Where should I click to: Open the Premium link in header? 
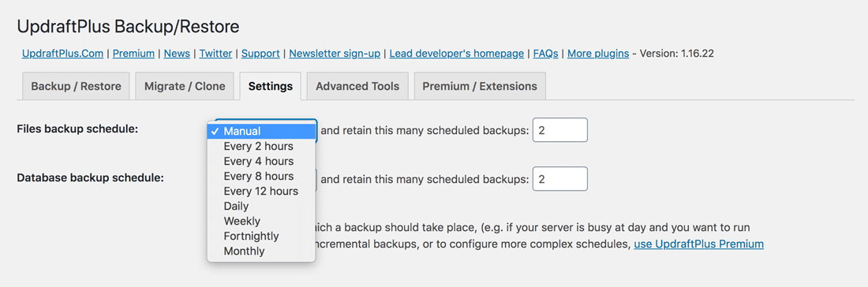tap(133, 54)
